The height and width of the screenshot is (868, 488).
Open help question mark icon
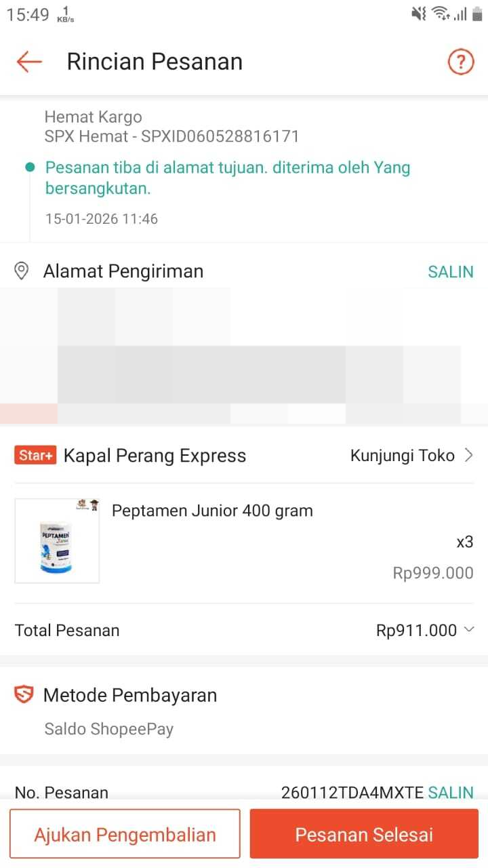point(461,62)
